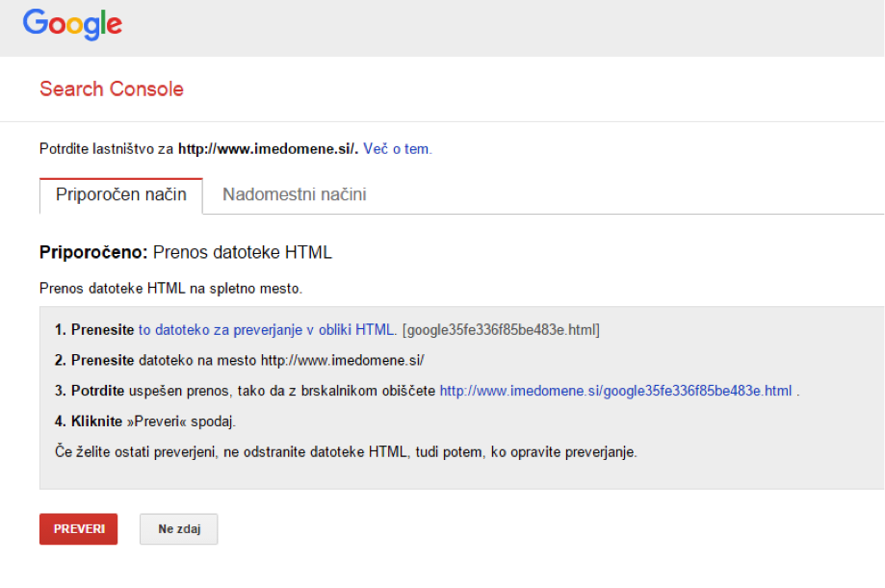The width and height of the screenshot is (885, 588).
Task: Download the HTML verification file link
Action: pyautogui.click(x=266, y=330)
